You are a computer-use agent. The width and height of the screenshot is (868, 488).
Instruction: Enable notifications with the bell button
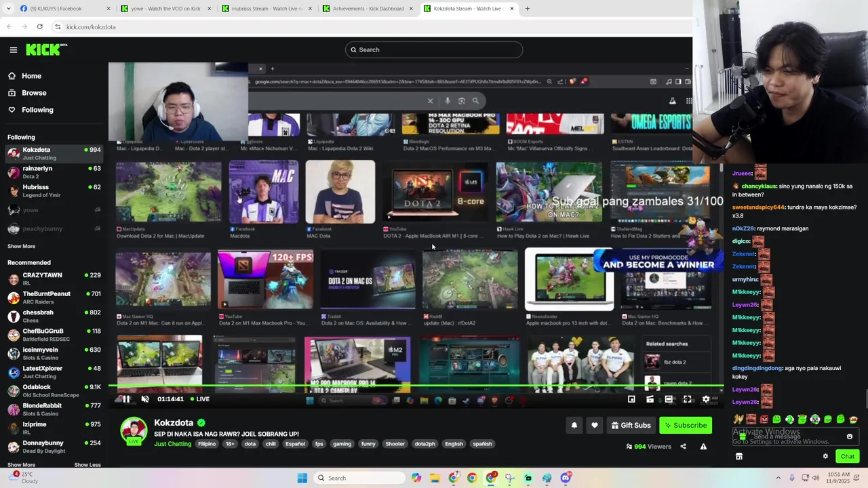click(574, 426)
